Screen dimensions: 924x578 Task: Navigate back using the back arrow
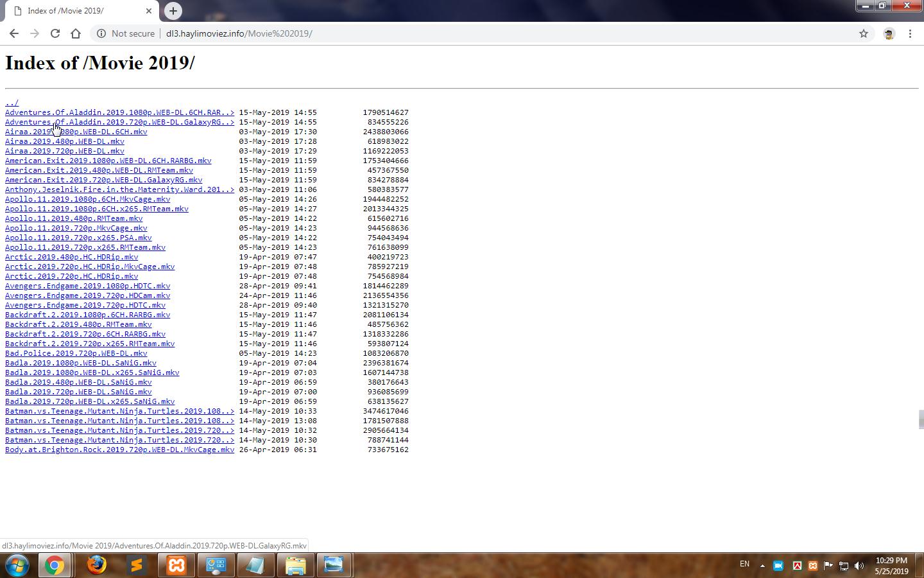tap(13, 33)
